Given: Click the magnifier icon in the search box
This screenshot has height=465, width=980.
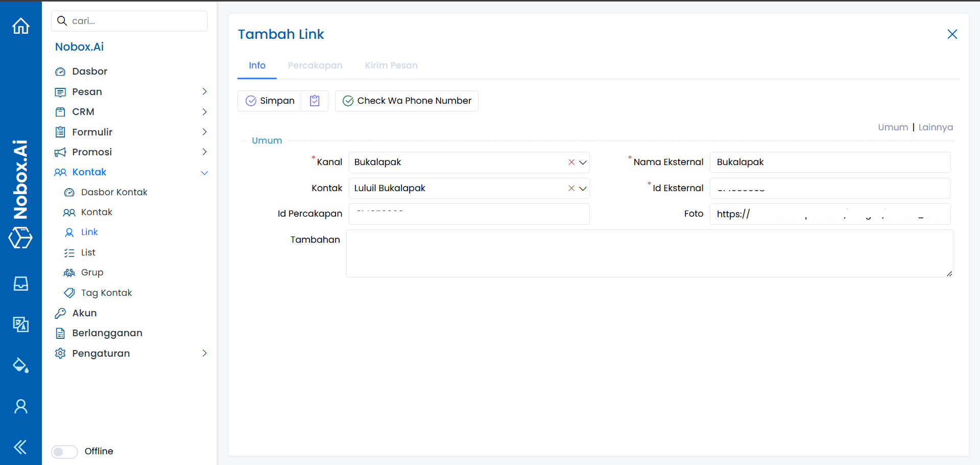Looking at the screenshot, I should click(x=62, y=21).
